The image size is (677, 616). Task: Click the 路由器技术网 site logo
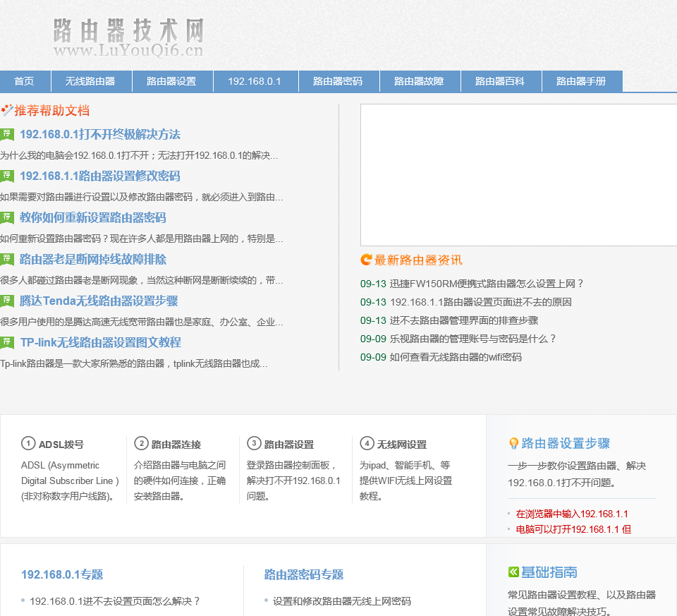[x=128, y=39]
